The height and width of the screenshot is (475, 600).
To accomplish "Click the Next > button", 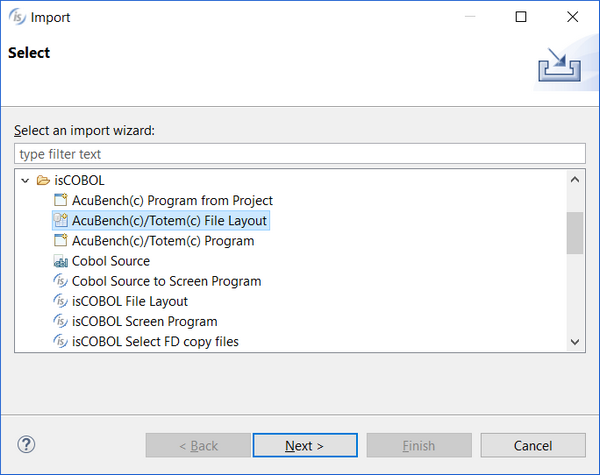I will click(x=305, y=445).
